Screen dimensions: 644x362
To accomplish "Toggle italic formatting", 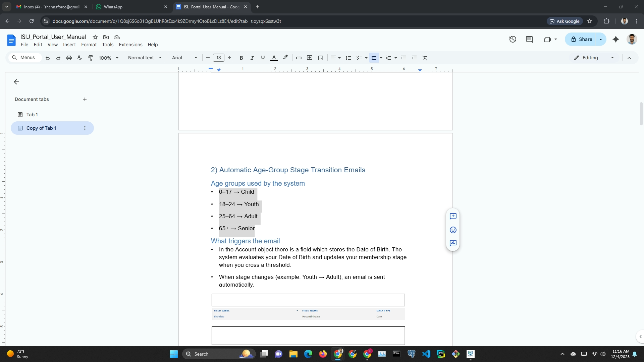I will 252,58.
